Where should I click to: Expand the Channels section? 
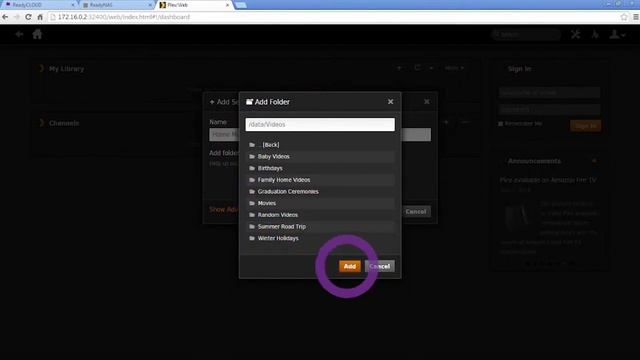point(41,123)
